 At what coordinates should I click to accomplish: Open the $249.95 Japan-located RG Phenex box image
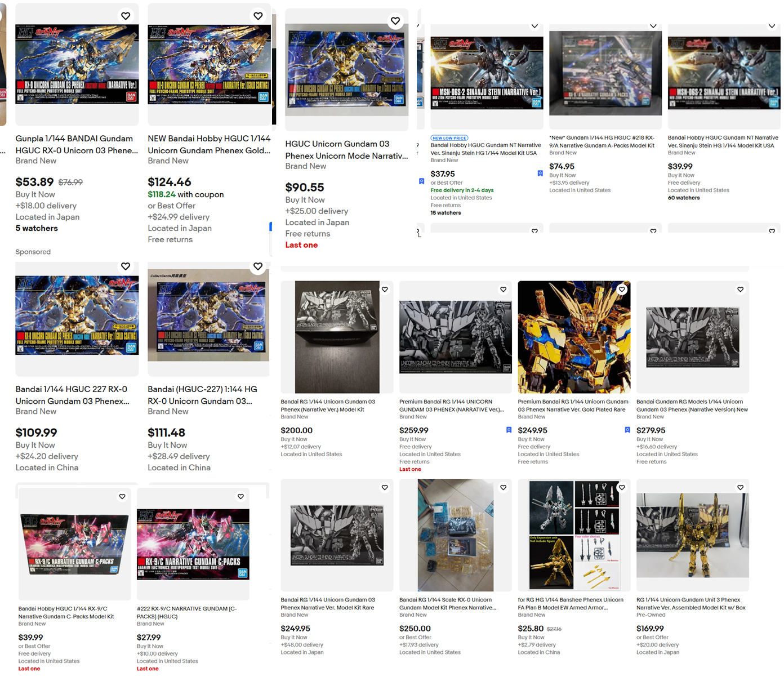(x=337, y=535)
